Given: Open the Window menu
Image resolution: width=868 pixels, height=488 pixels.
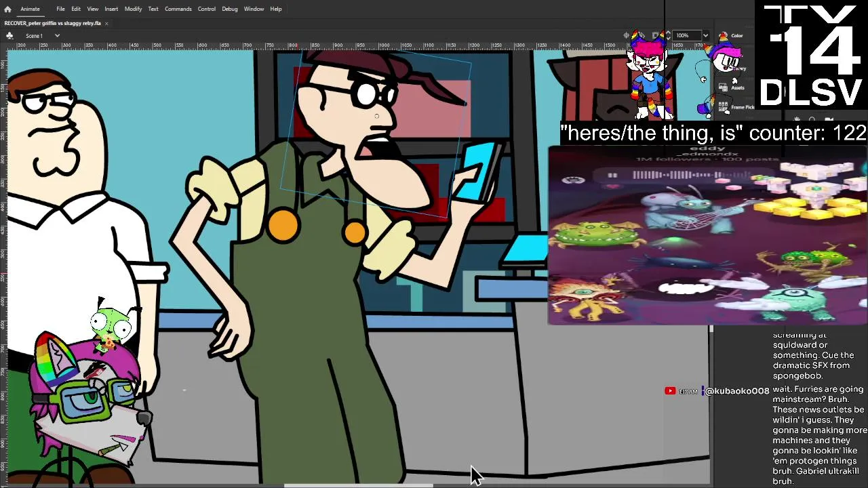Looking at the screenshot, I should [x=254, y=9].
